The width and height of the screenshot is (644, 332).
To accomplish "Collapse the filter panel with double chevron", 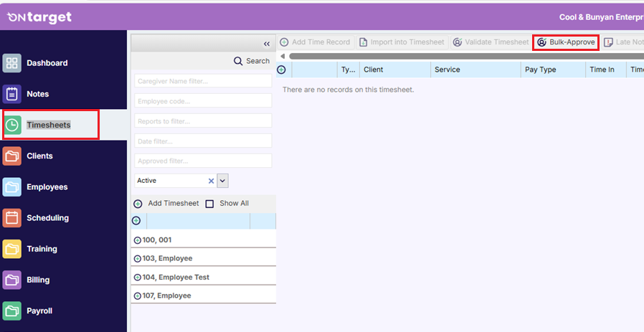I will tap(267, 44).
